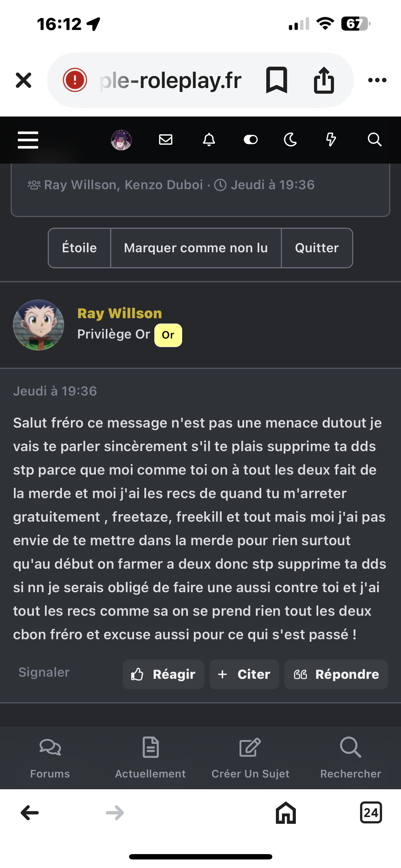Click the Répondre button
This screenshot has width=401, height=868.
[x=336, y=675]
